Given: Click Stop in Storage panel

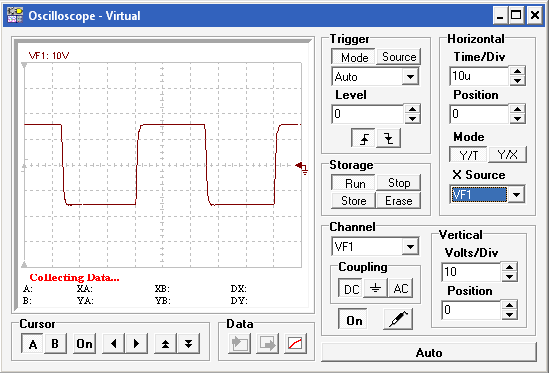Looking at the screenshot, I should click(x=398, y=183).
